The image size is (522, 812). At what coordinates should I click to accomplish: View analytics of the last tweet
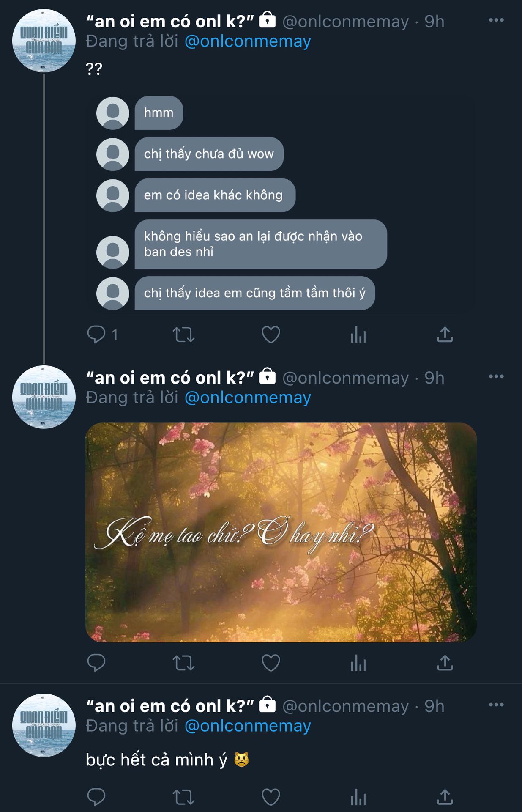[358, 797]
